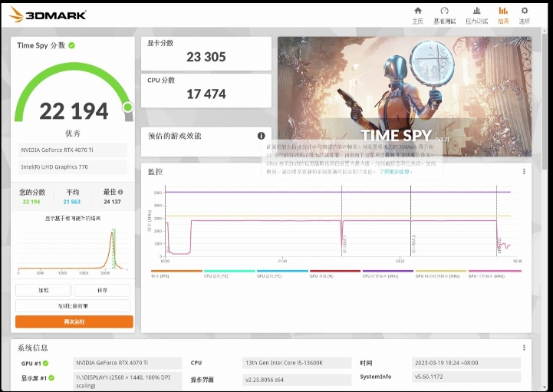Image resolution: width=553 pixels, height=392 pixels.
Task: Open the Stress Tests bar-chart icon
Action: (476, 15)
